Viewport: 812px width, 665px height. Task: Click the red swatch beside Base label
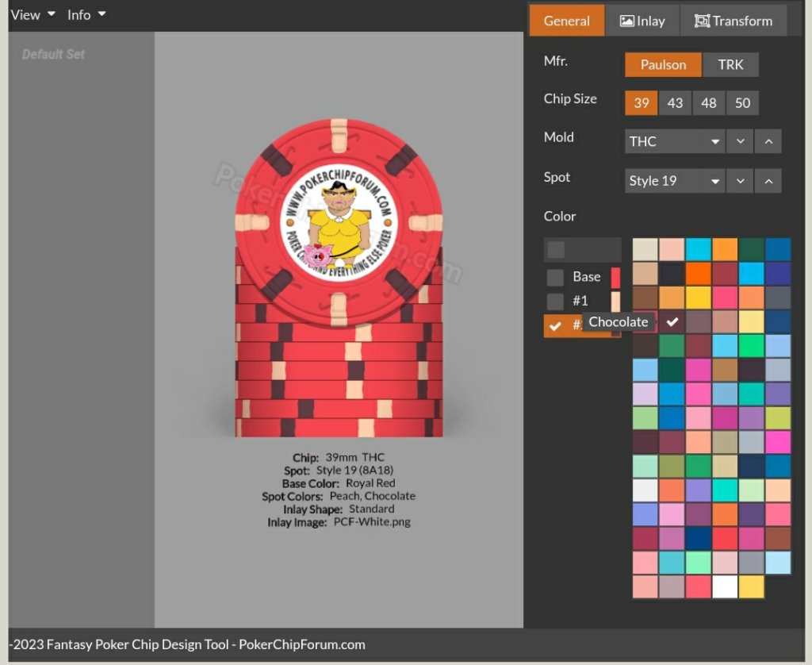tap(615, 277)
